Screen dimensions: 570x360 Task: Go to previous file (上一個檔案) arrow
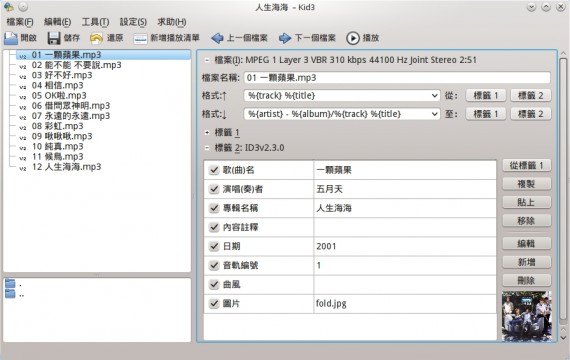(x=217, y=38)
